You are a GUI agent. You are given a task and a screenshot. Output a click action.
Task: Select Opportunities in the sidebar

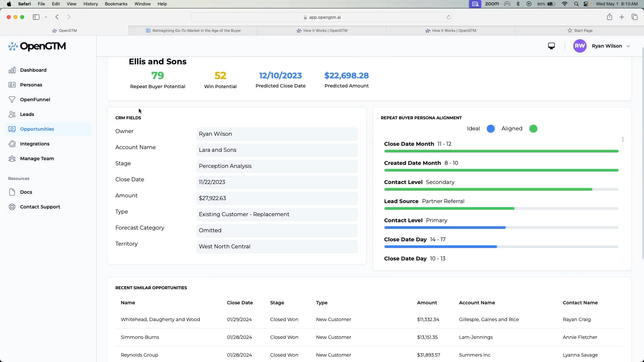click(x=37, y=129)
